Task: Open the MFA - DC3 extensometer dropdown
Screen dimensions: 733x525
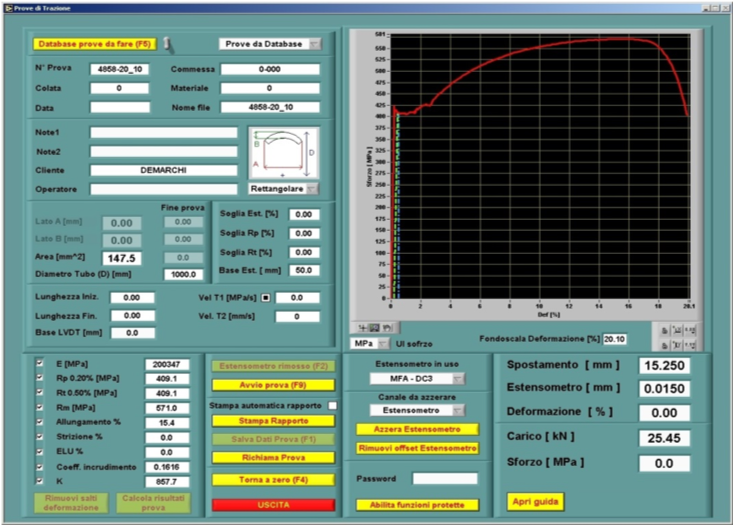Action: 416,379
